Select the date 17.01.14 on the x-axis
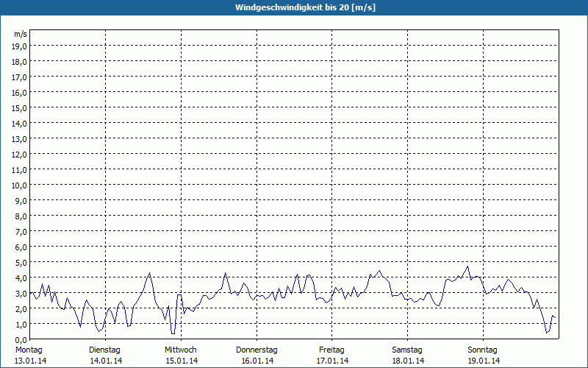The image size is (588, 368). coord(332,361)
